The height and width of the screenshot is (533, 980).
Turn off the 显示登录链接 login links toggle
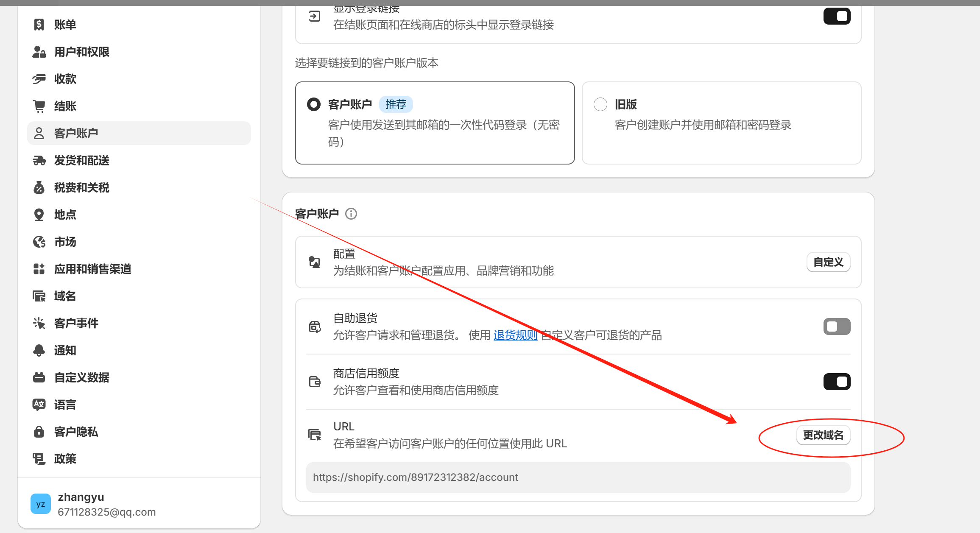(836, 16)
